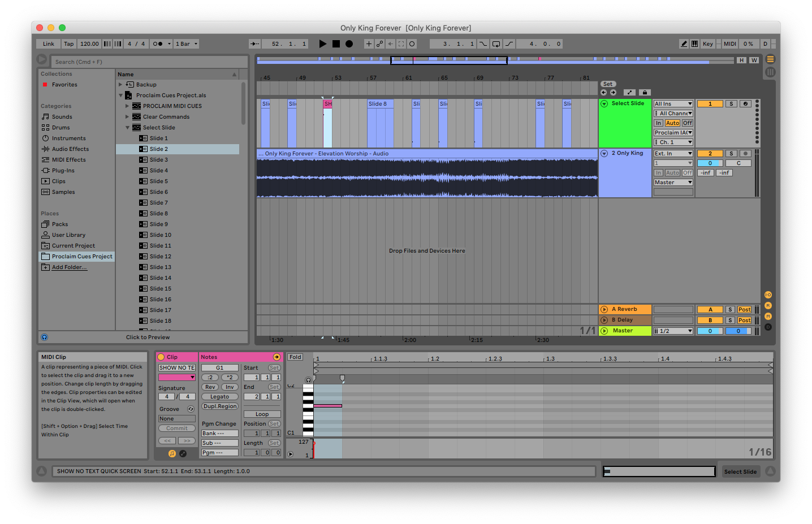Screen dimensions: 812x524
Task: Open Drums category in browser
Action: tap(61, 128)
